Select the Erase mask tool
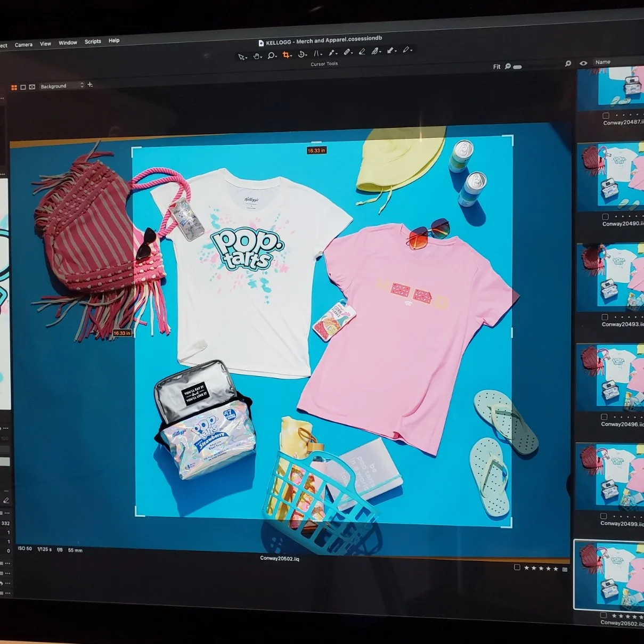This screenshot has height=644, width=644. pos(362,52)
